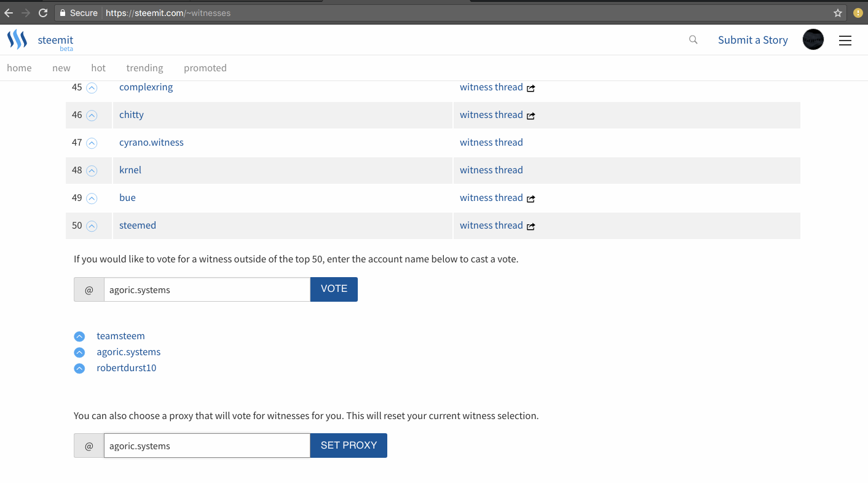
Task: Remove vote for robertdurst10
Action: (x=79, y=369)
